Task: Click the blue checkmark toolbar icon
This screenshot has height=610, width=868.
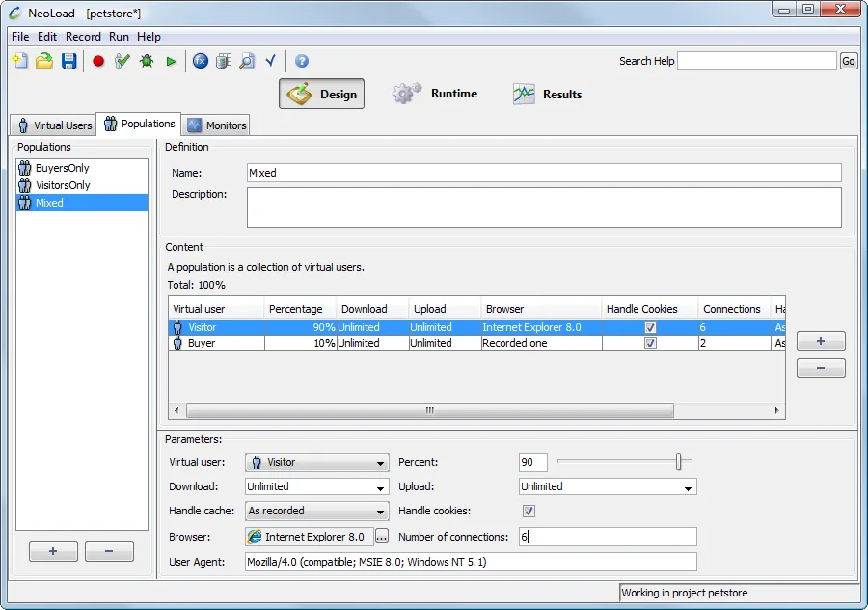Action: point(271,61)
